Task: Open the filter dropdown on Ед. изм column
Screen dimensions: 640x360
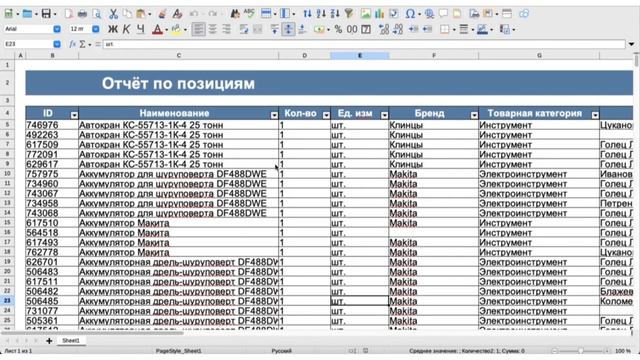Action: click(384, 115)
